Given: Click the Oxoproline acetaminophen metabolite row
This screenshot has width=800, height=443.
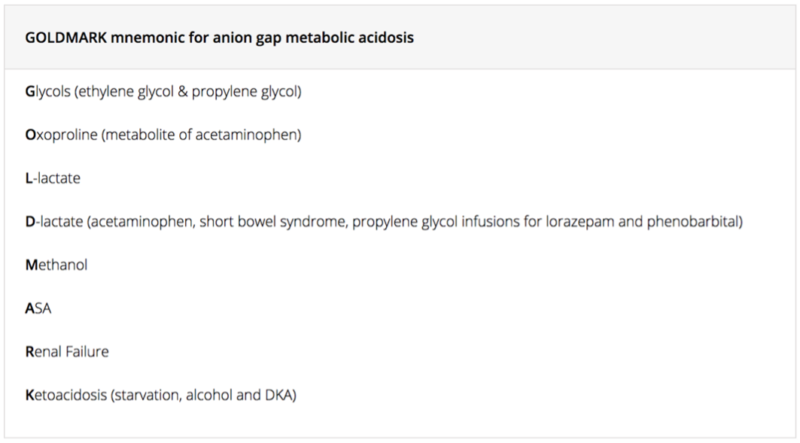Looking at the screenshot, I should pos(163,135).
